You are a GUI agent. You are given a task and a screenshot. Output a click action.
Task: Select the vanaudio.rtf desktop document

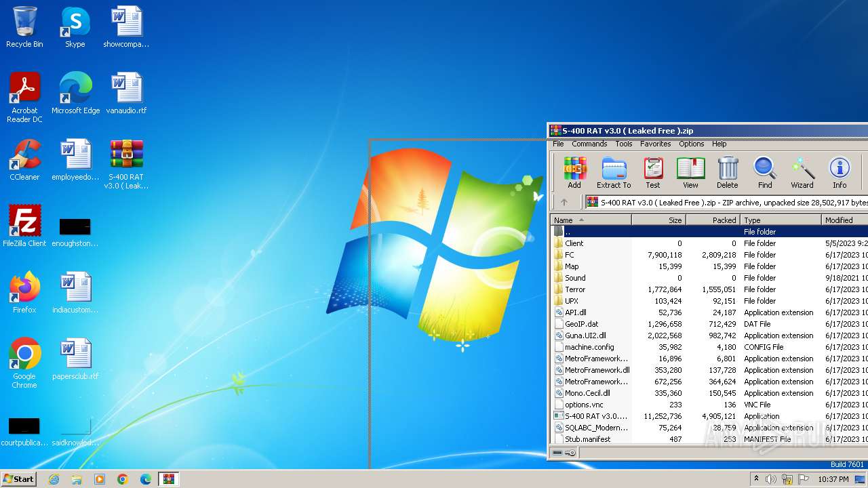[x=127, y=94]
